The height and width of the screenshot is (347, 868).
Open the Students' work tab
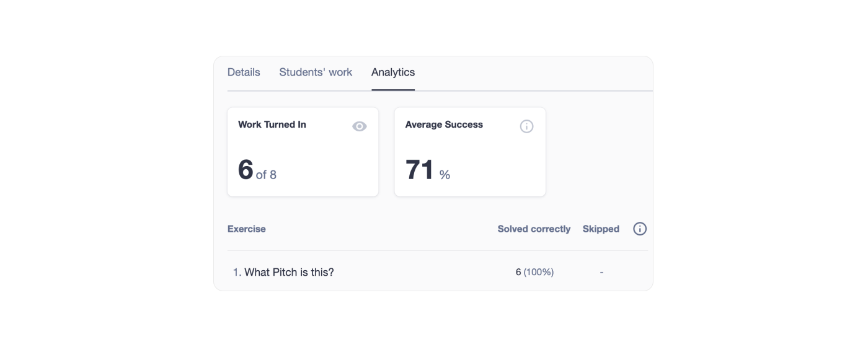(x=316, y=72)
